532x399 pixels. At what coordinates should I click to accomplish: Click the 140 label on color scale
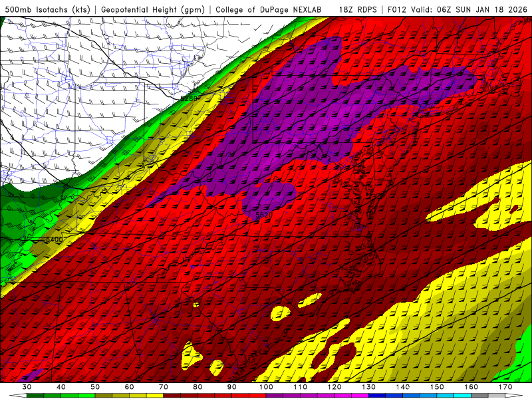403,387
